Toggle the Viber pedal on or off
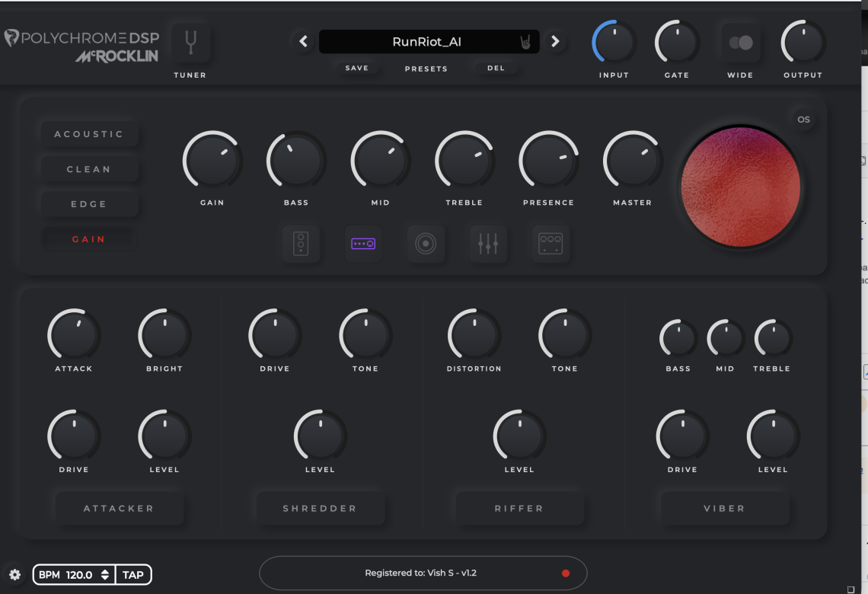Screen dimensions: 868x594 coord(725,508)
